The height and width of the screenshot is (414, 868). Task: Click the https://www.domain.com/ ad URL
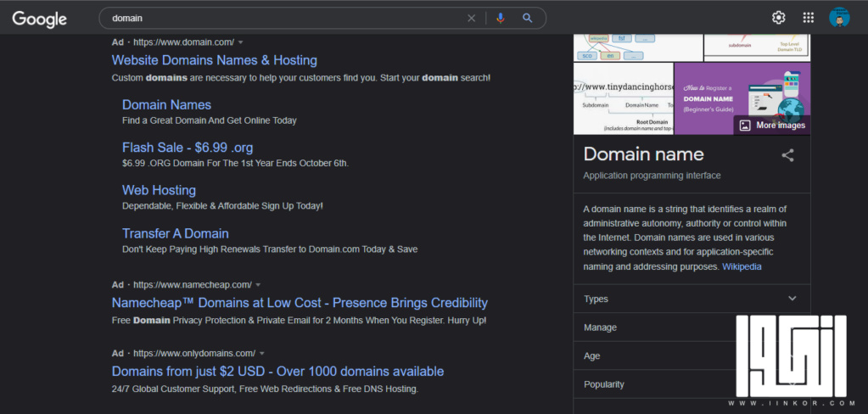pos(184,42)
